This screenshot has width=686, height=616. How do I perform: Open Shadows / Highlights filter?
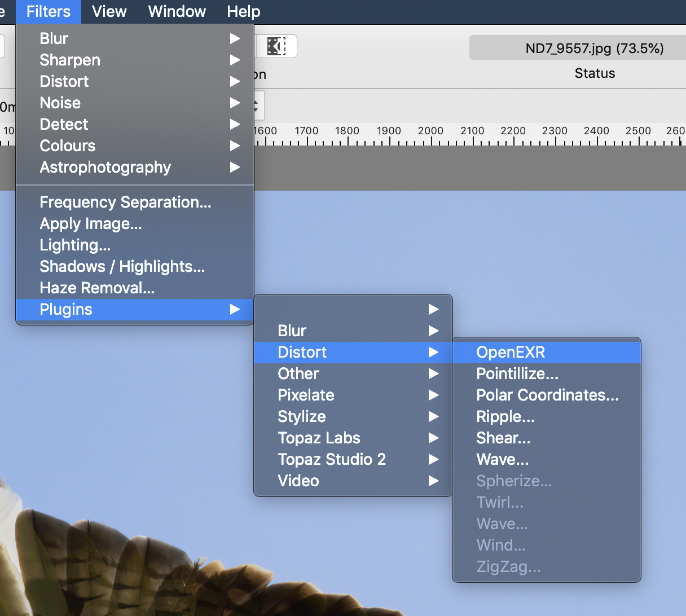click(x=122, y=266)
